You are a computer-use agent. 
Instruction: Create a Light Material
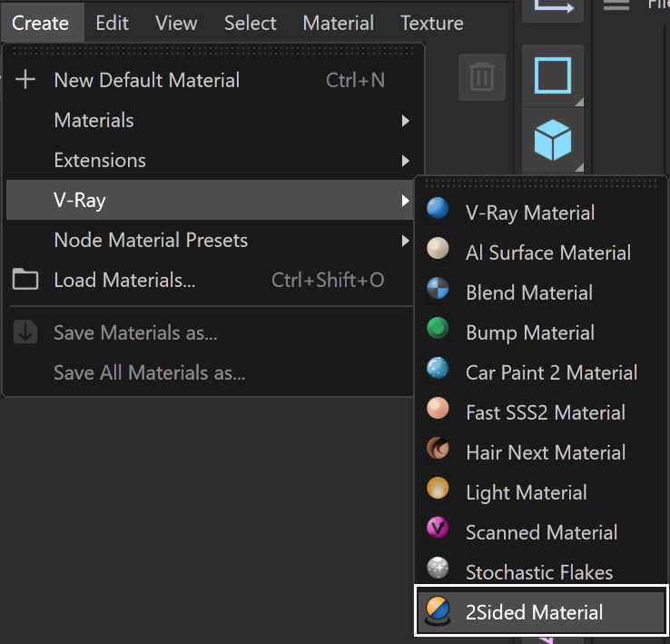click(x=541, y=492)
